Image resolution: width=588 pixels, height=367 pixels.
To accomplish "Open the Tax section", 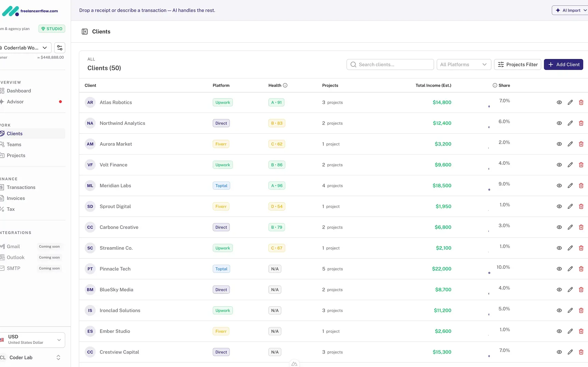I will click(10, 209).
